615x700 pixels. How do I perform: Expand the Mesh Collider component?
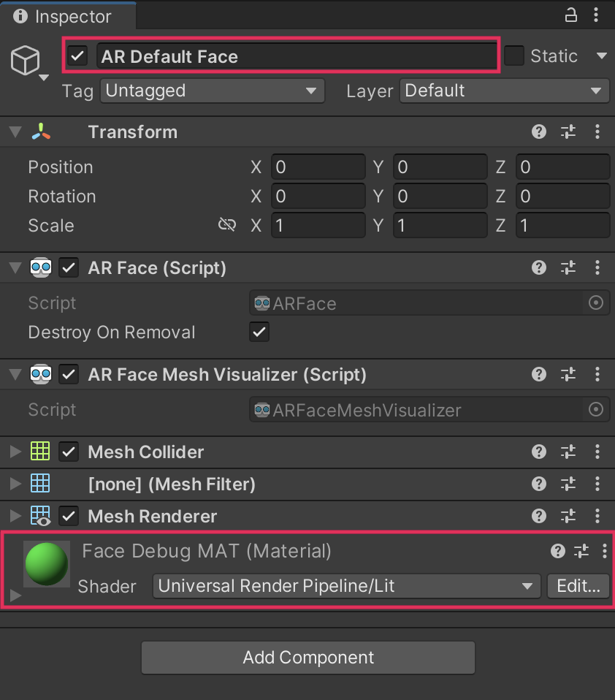pyautogui.click(x=15, y=452)
